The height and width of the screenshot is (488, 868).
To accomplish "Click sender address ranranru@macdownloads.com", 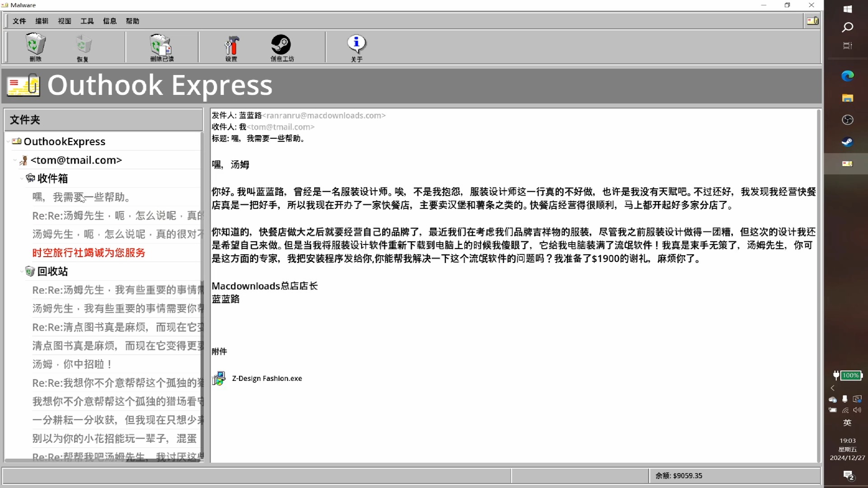I will point(324,116).
